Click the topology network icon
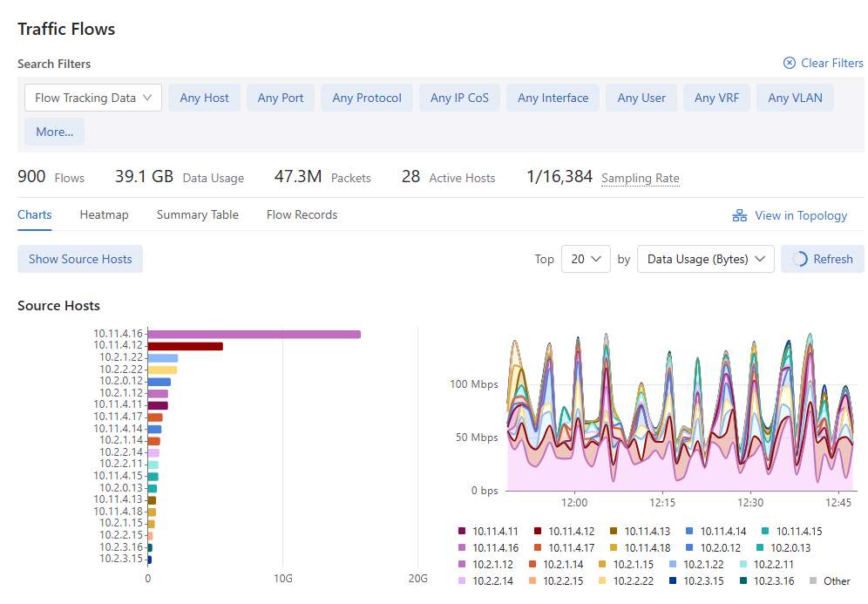The width and height of the screenshot is (868, 604). tap(740, 215)
